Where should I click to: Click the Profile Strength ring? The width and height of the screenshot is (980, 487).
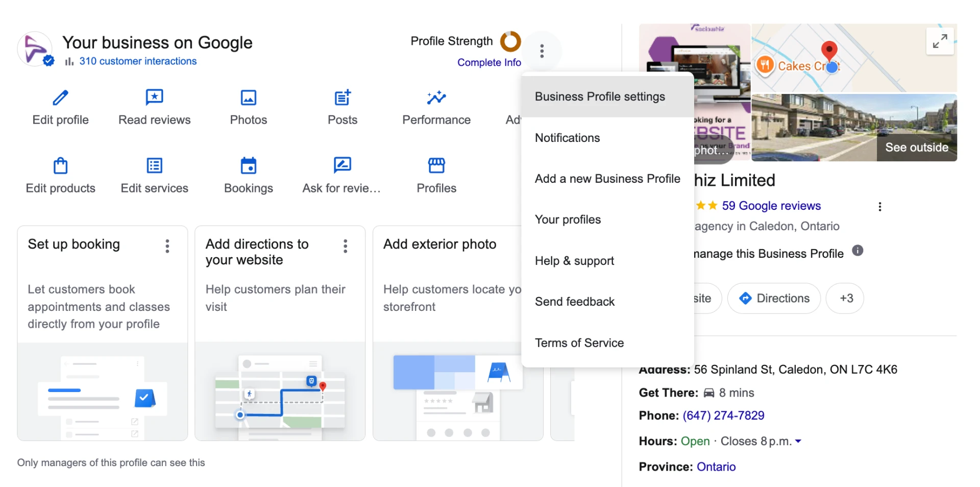tap(510, 41)
